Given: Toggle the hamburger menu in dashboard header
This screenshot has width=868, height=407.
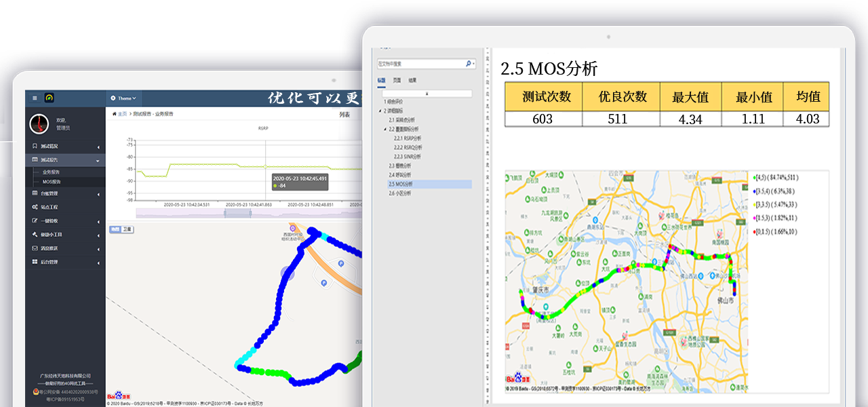Looking at the screenshot, I should (x=35, y=98).
